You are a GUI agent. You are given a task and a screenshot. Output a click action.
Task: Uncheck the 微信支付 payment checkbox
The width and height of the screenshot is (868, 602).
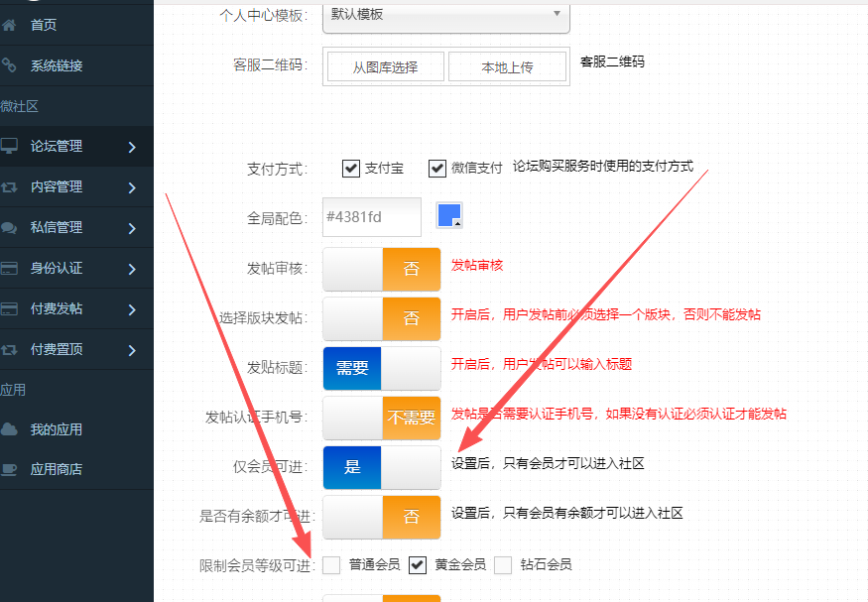click(x=437, y=169)
